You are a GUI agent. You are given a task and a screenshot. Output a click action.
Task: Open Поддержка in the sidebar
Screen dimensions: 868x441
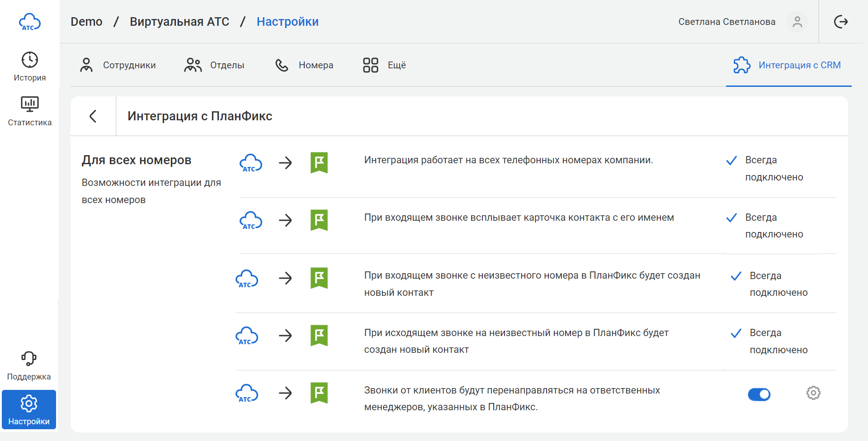pos(29,366)
